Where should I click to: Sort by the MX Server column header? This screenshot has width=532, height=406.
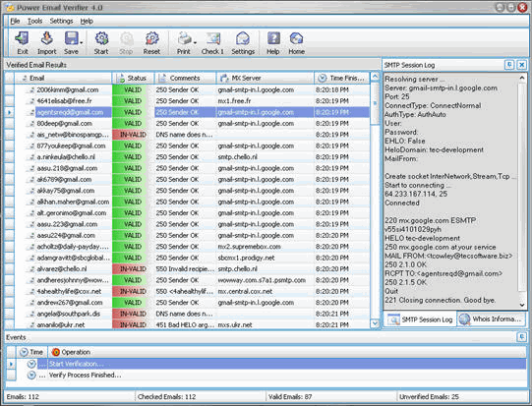point(265,78)
